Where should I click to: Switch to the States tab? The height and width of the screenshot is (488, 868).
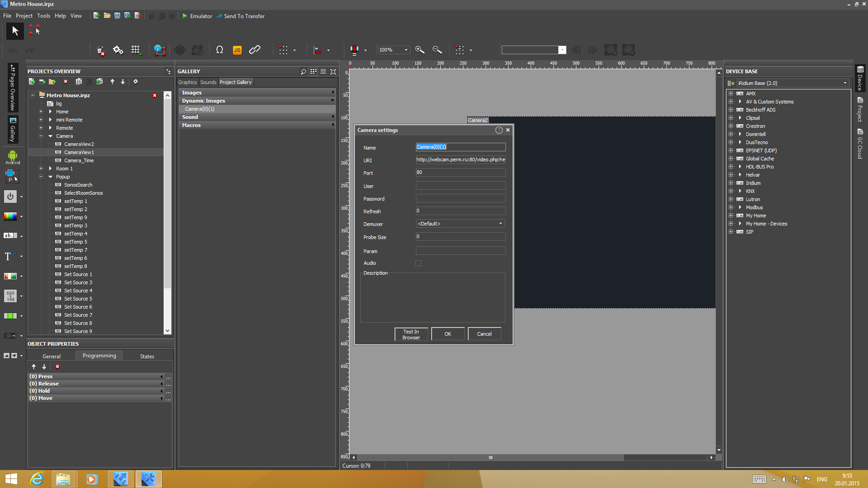pyautogui.click(x=147, y=356)
